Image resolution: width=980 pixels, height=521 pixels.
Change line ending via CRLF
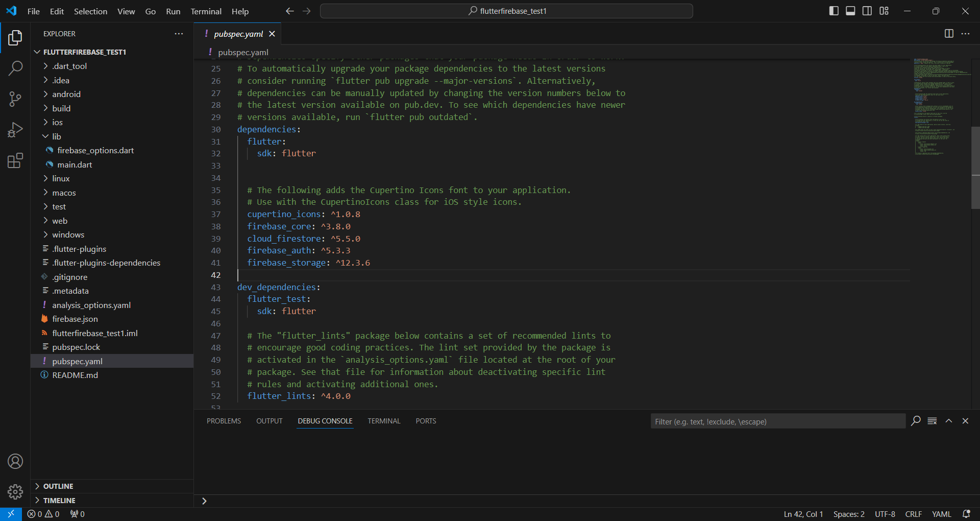913,514
